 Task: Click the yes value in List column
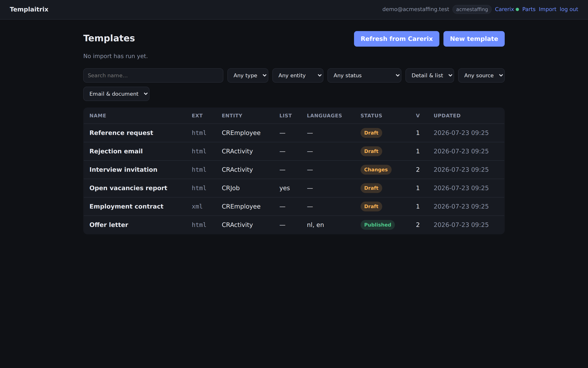point(285,188)
